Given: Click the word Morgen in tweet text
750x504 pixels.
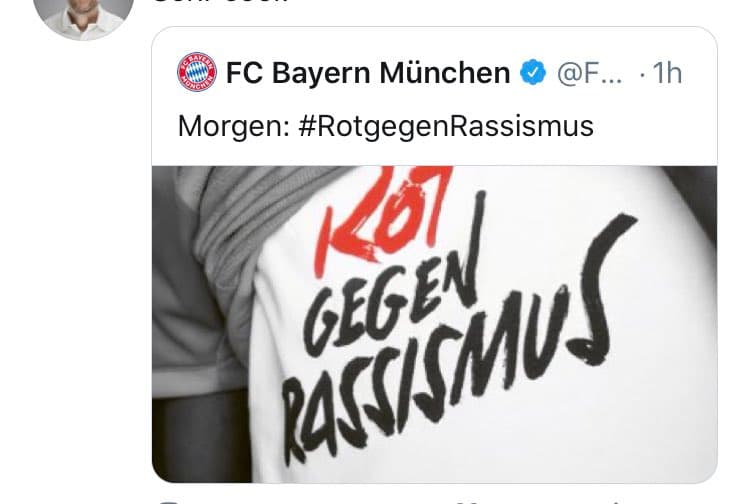Looking at the screenshot, I should (233, 127).
